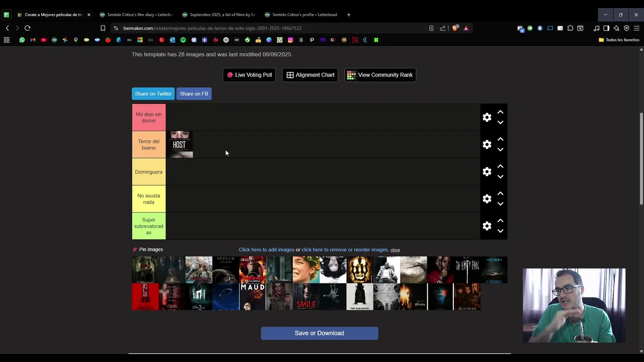Viewport: 644px width, 362px height.
Task: Pick The Babadook poster
Action: tap(360, 297)
